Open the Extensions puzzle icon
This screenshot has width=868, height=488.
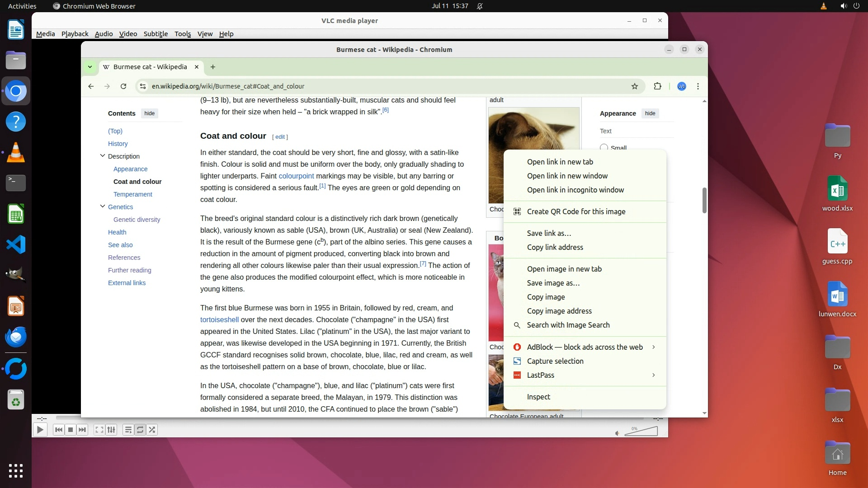[x=657, y=86]
